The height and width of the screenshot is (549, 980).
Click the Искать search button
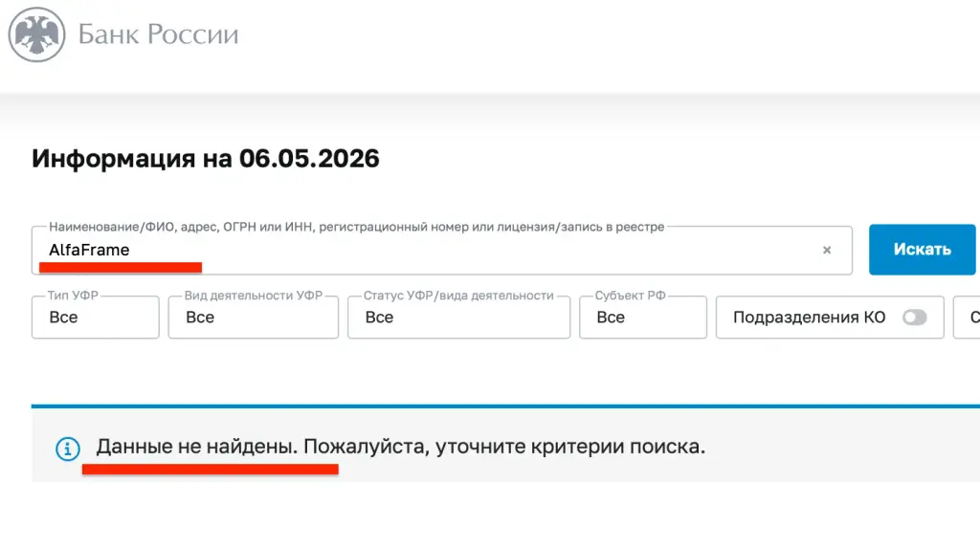click(x=922, y=250)
